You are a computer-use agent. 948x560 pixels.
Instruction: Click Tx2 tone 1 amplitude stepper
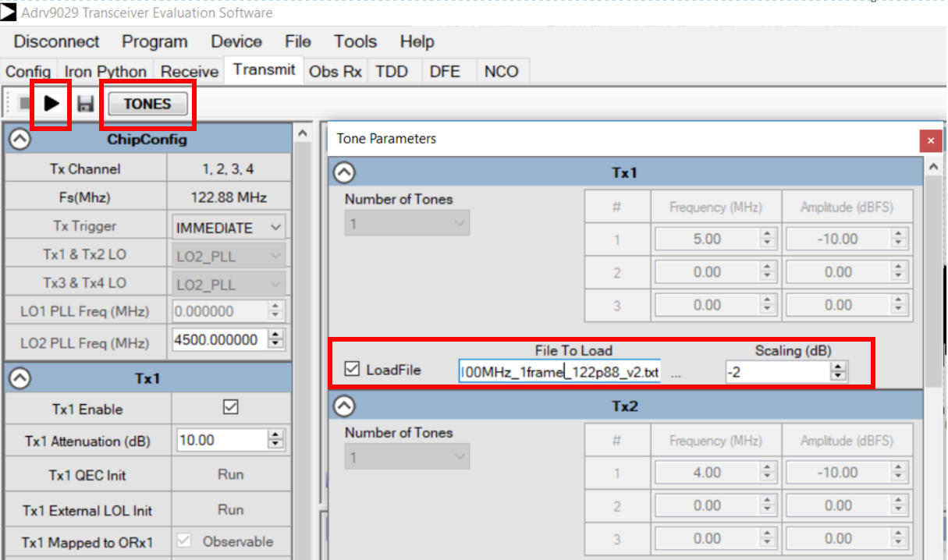(x=898, y=472)
